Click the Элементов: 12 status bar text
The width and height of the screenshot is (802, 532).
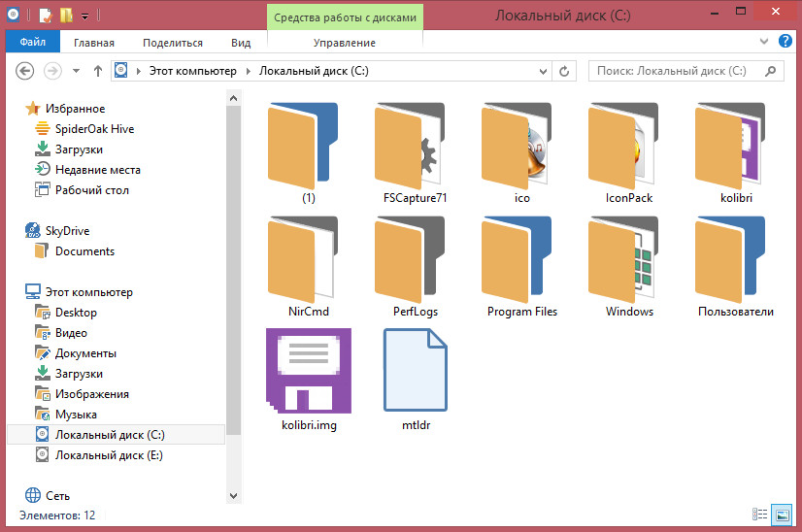57,515
